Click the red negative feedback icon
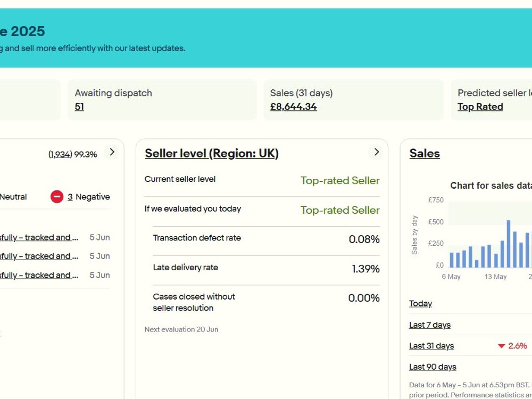 tap(57, 197)
